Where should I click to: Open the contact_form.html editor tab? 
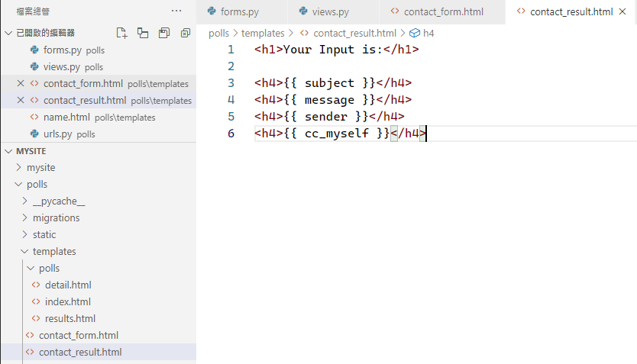pos(443,11)
